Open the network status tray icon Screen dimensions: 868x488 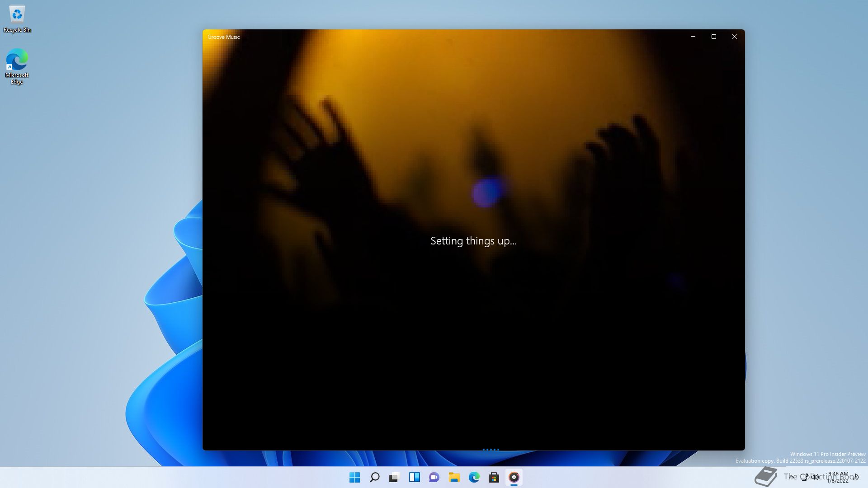pos(804,477)
